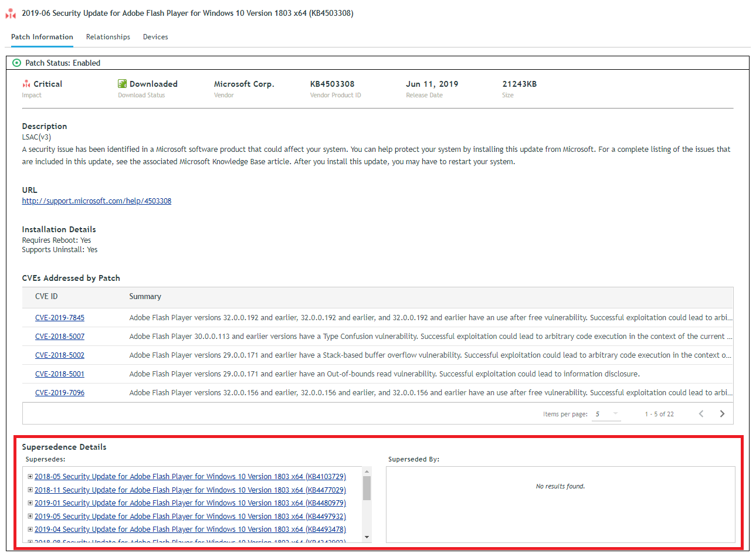Click the '1 - 5 of 22' pagination text
Image resolution: width=756 pixels, height=560 pixels.
click(659, 414)
